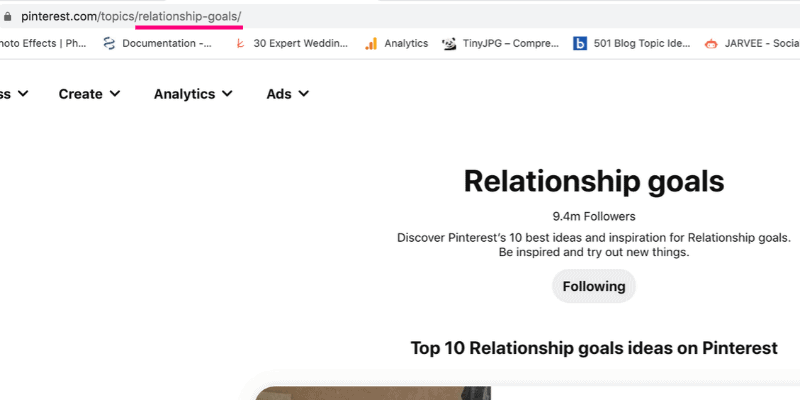Image resolution: width=800 pixels, height=400 pixels.
Task: Click the first pin thumbnail below the heading
Action: (x=372, y=393)
